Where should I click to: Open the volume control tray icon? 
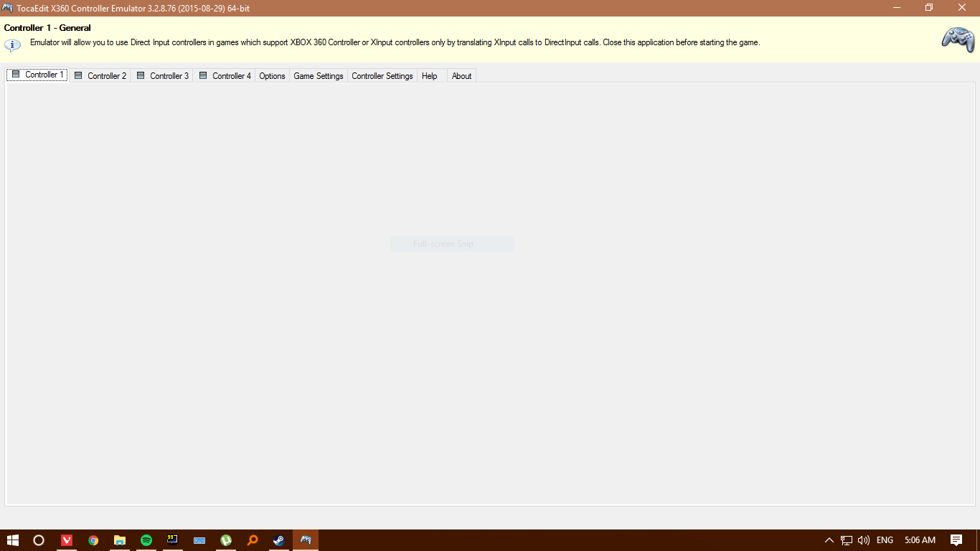[863, 540]
